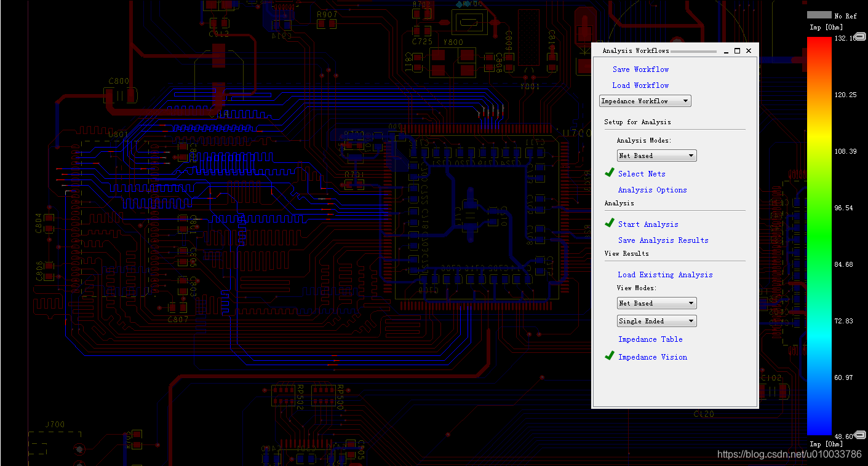Select Load Existing Analysis
Screen dimensions: 868x466
point(665,275)
